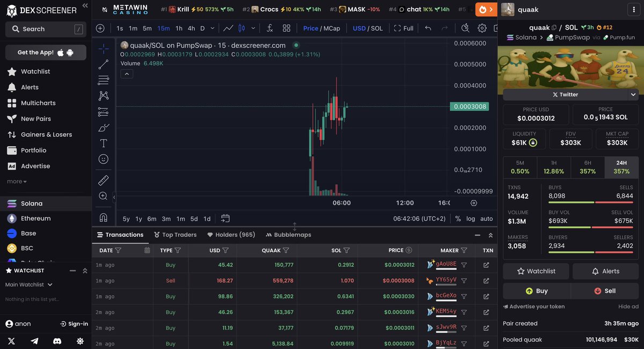Click the red Sell button
This screenshot has height=349, width=644.
click(x=605, y=291)
